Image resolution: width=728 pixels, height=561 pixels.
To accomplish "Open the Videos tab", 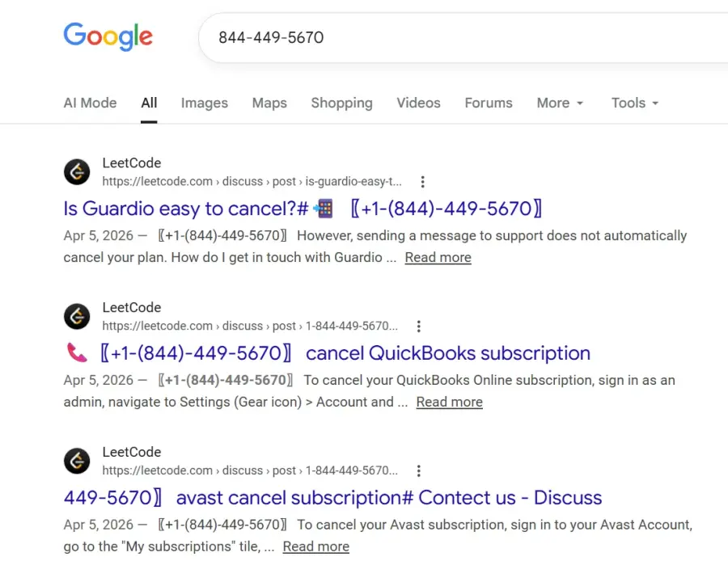I will click(418, 103).
